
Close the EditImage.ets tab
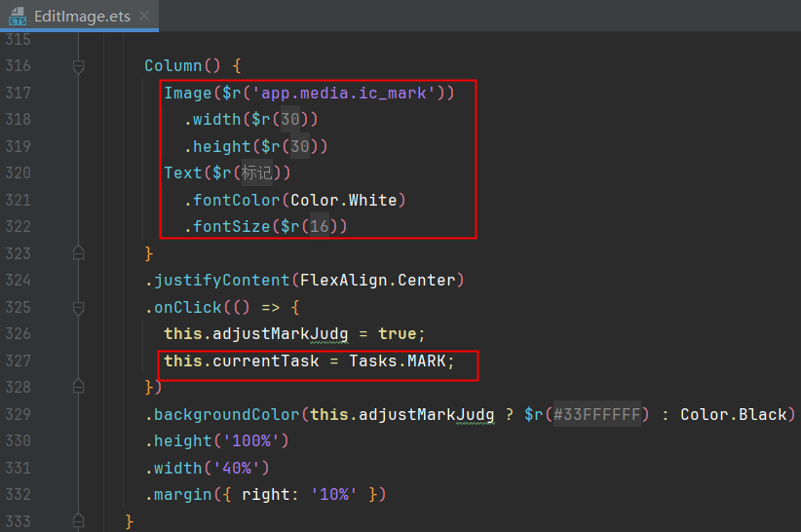(x=143, y=17)
